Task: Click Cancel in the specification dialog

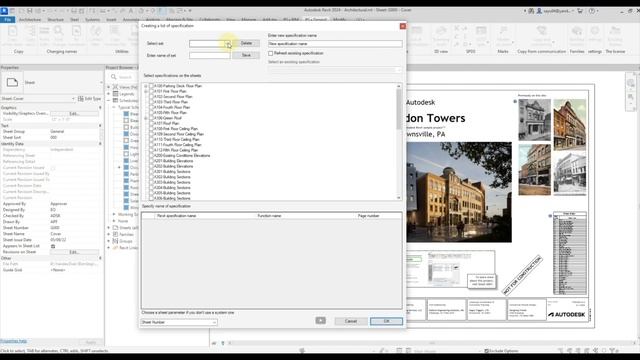Action: pyautogui.click(x=351, y=321)
